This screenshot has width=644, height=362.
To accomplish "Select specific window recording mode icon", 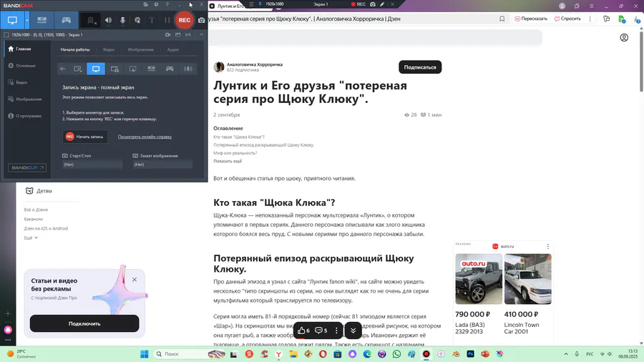I will (x=114, y=69).
